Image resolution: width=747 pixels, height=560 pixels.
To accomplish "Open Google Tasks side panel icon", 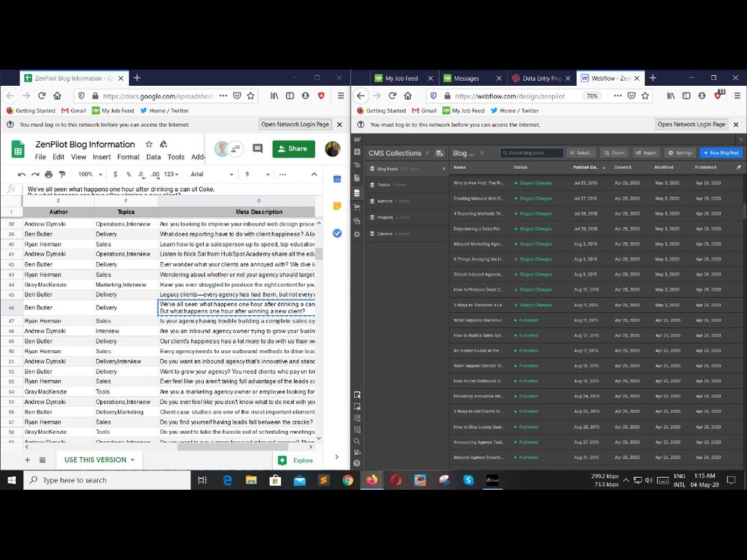I will [337, 233].
